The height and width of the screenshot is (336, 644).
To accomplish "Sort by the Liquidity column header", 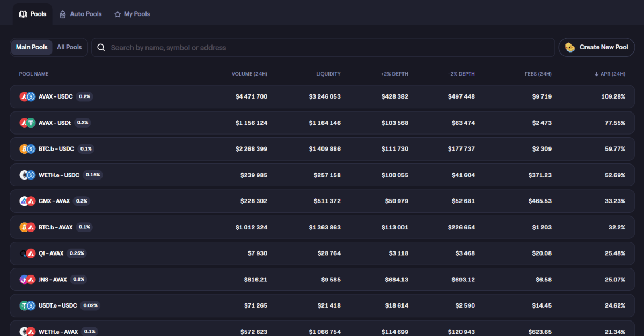I will point(328,74).
